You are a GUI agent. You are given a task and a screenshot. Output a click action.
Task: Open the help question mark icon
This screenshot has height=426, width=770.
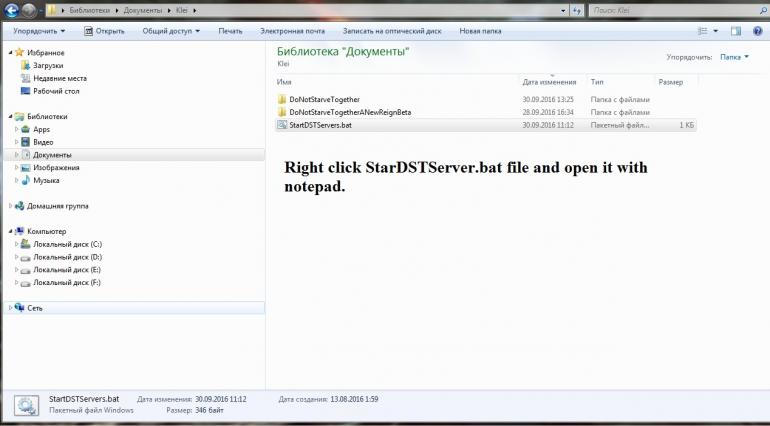click(759, 30)
